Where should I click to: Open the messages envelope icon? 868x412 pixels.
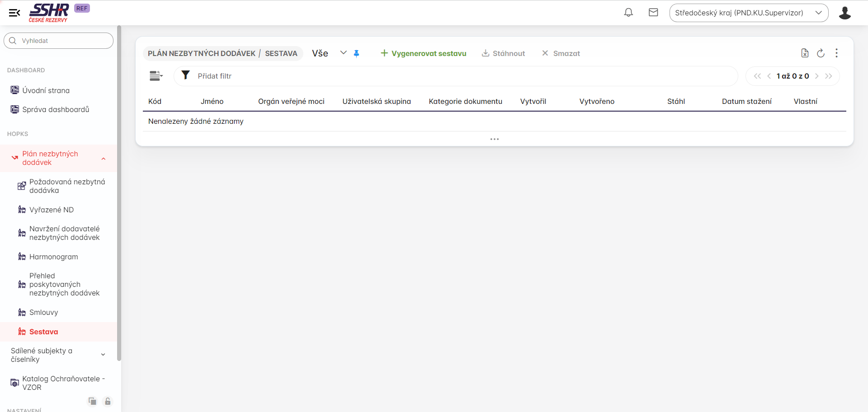[653, 13]
